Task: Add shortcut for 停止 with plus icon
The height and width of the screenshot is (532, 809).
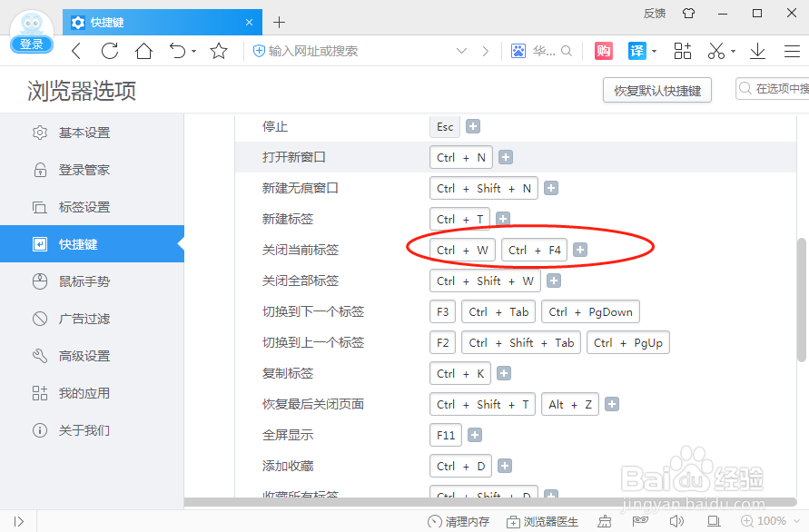Action: pyautogui.click(x=473, y=126)
